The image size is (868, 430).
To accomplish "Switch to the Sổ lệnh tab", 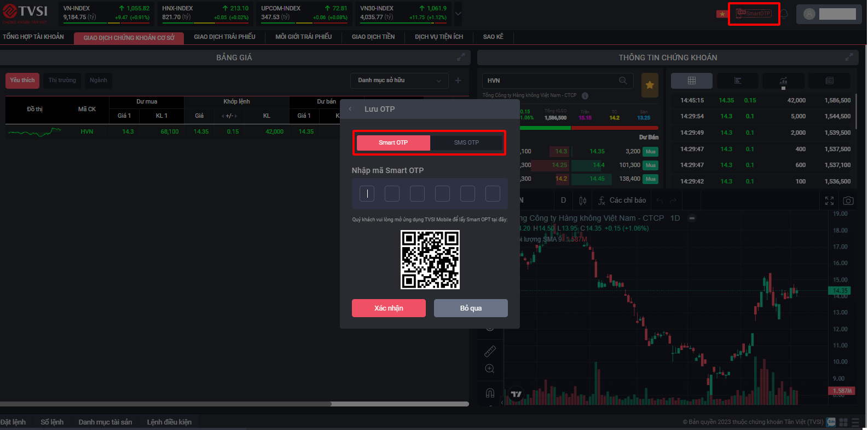I will pos(52,422).
